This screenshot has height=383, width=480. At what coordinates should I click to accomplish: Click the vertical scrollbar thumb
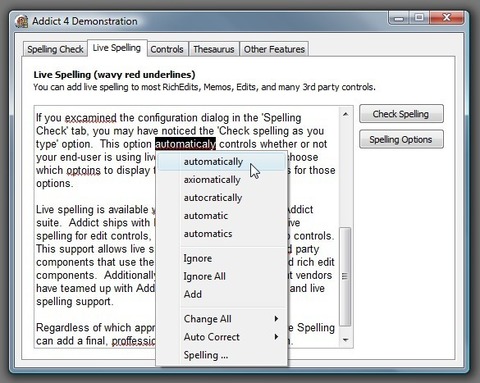pyautogui.click(x=346, y=277)
